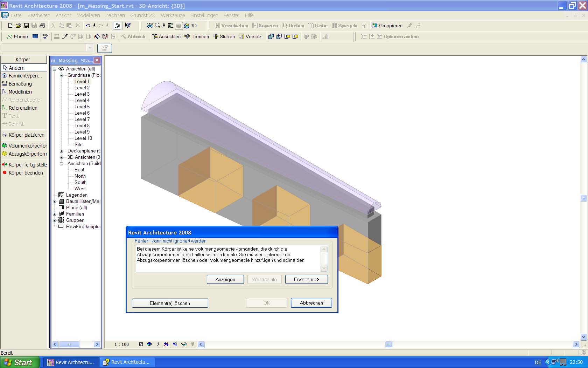Expand the Deckenpläne node

[x=62, y=151]
